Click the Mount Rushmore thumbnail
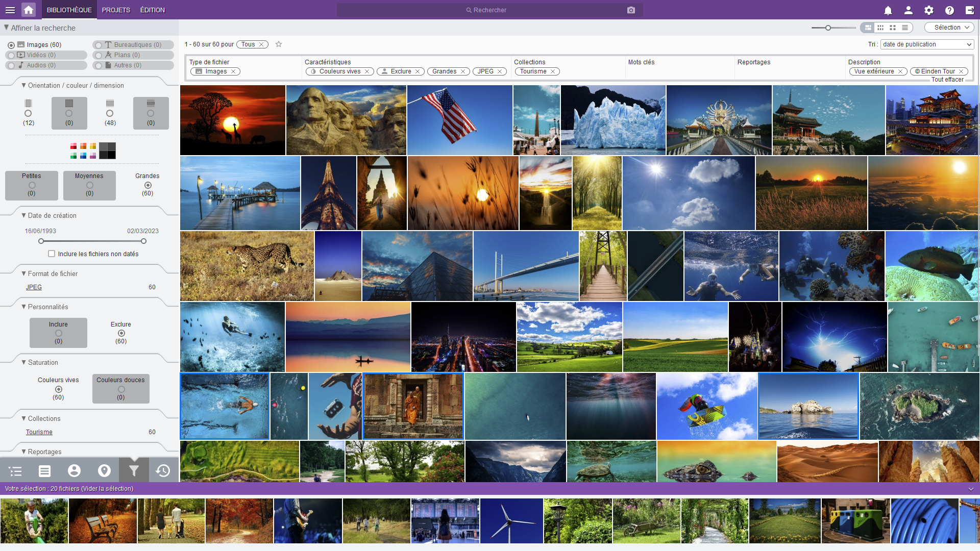Image resolution: width=980 pixels, height=551 pixels. 346,120
